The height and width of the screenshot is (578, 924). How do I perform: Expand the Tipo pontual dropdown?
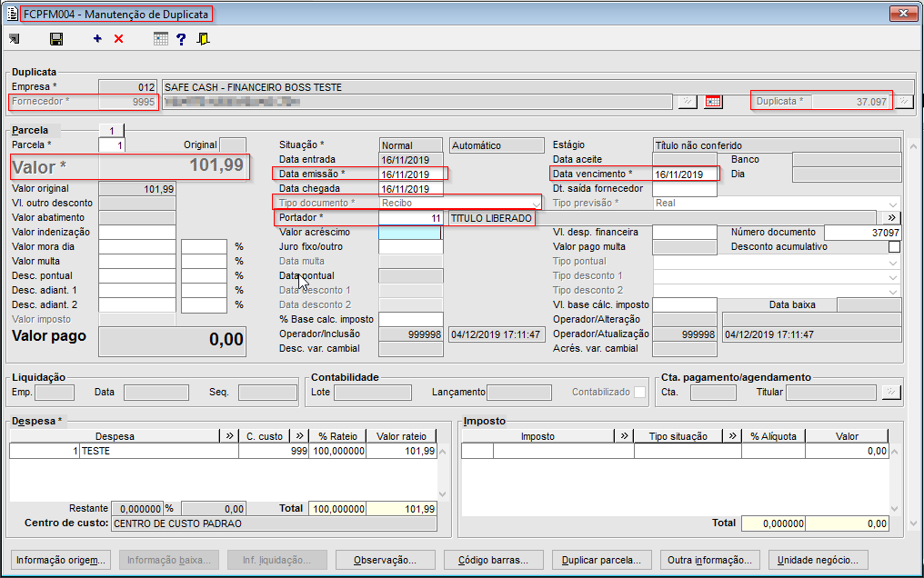coord(894,262)
